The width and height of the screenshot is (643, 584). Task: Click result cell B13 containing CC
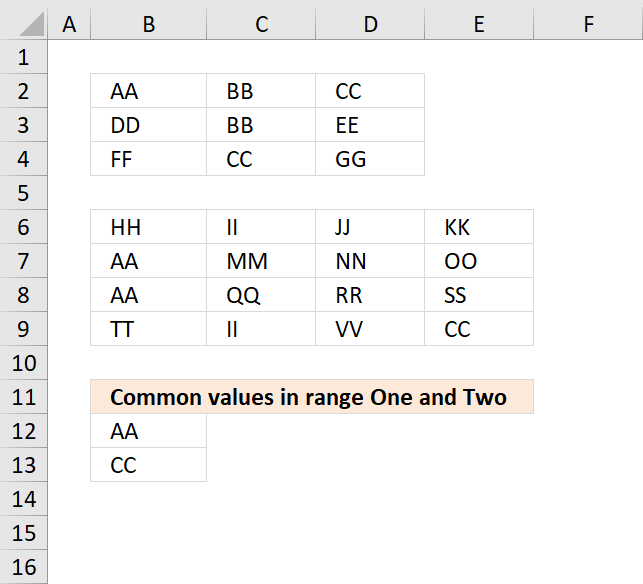click(148, 465)
